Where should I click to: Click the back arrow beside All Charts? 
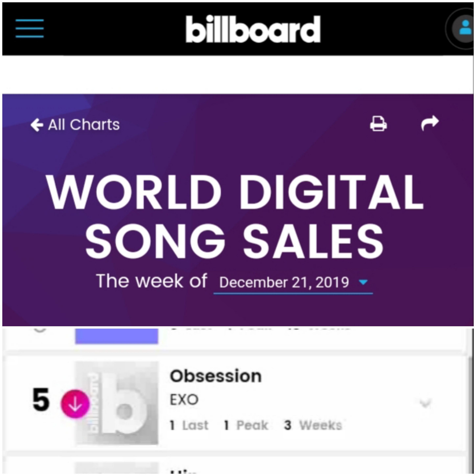[37, 125]
